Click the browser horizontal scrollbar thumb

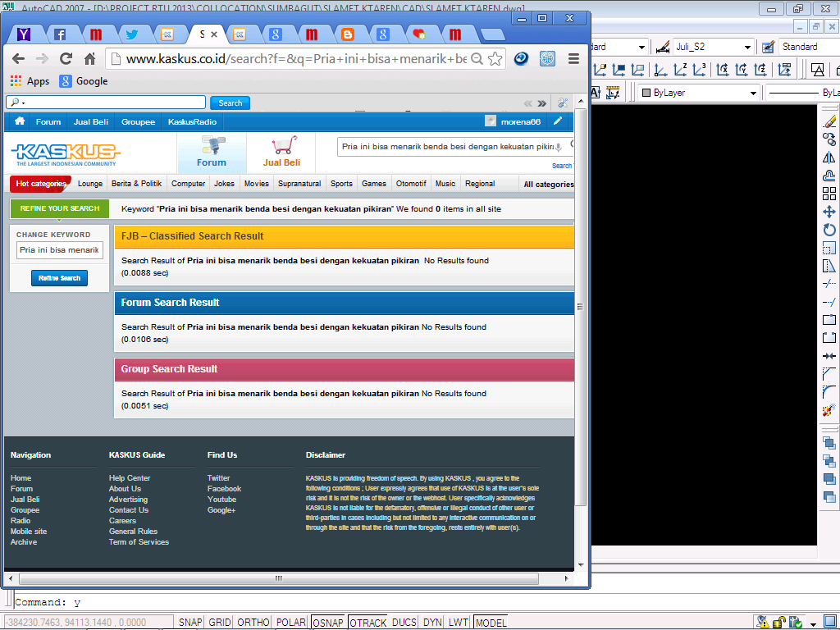[x=279, y=578]
